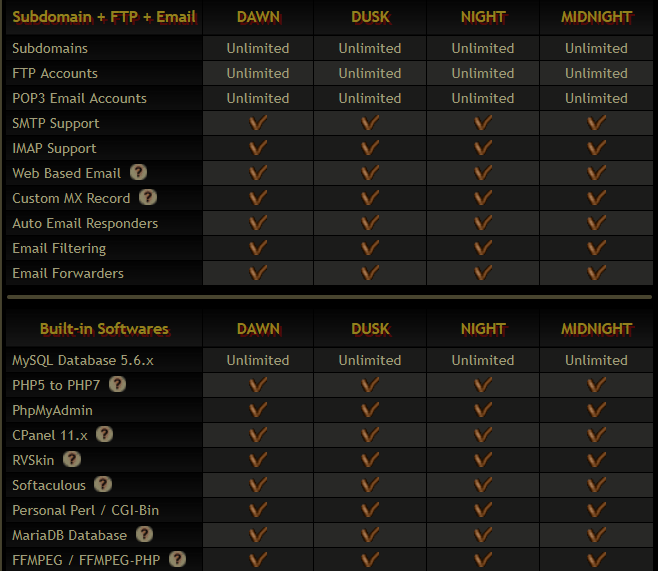The height and width of the screenshot is (571, 658).
Task: Select NIGHT header in Subdomain table
Action: point(483,17)
